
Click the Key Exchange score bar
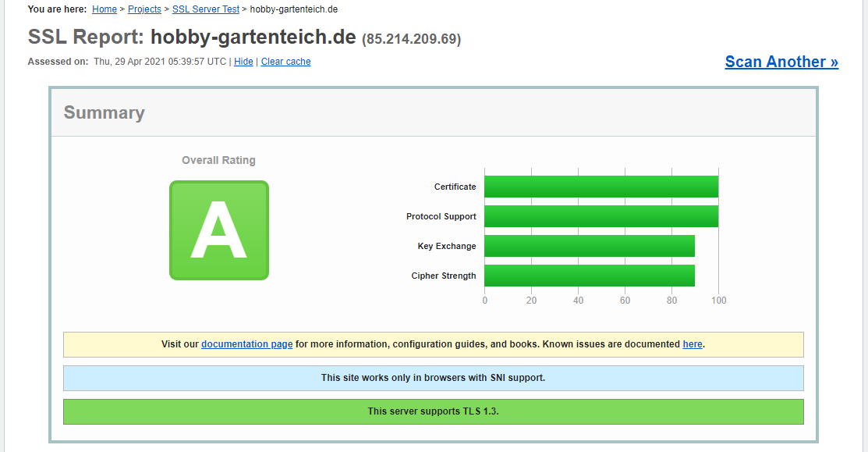[590, 246]
